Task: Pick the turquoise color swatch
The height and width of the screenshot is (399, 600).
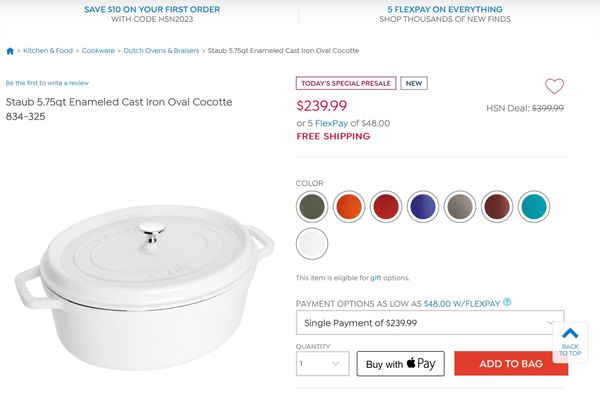Action: 534,207
